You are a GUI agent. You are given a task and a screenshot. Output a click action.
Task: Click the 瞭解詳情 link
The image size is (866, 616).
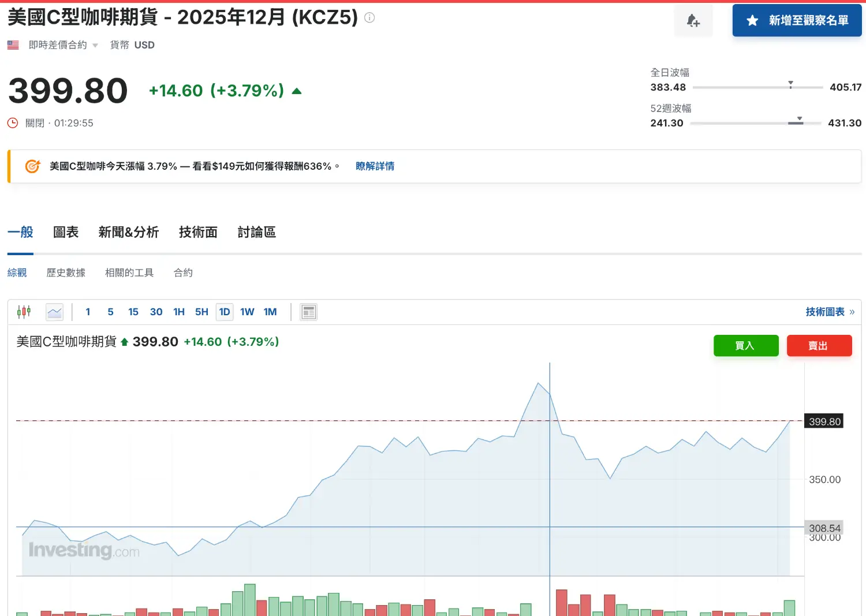pos(375,166)
